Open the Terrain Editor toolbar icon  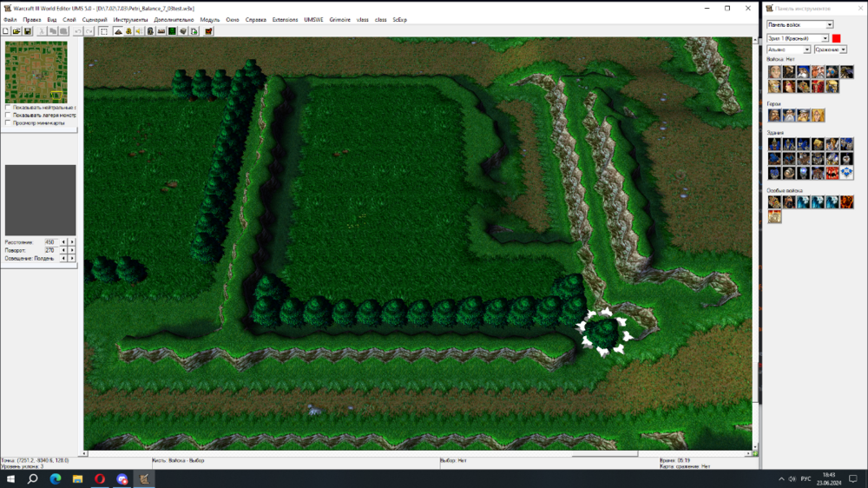click(x=118, y=31)
